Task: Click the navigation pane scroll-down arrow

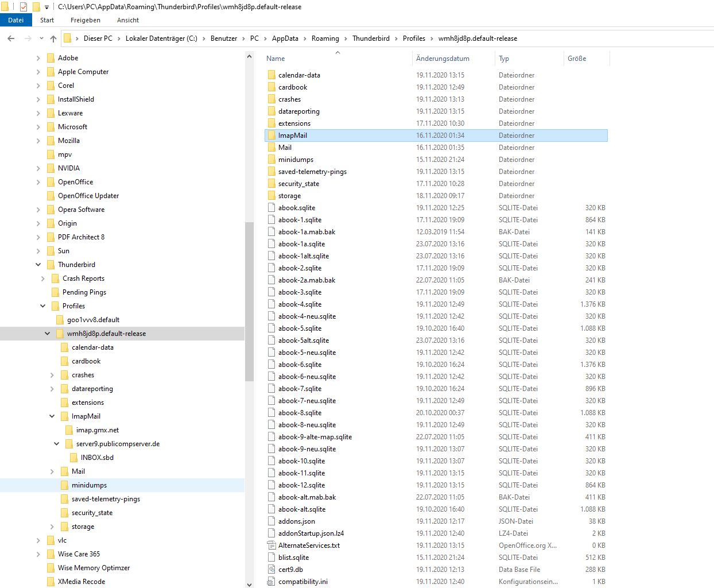Action: coord(249,584)
